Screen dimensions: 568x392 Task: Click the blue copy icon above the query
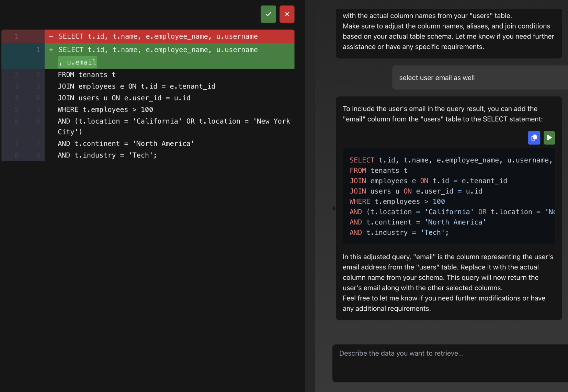point(534,138)
